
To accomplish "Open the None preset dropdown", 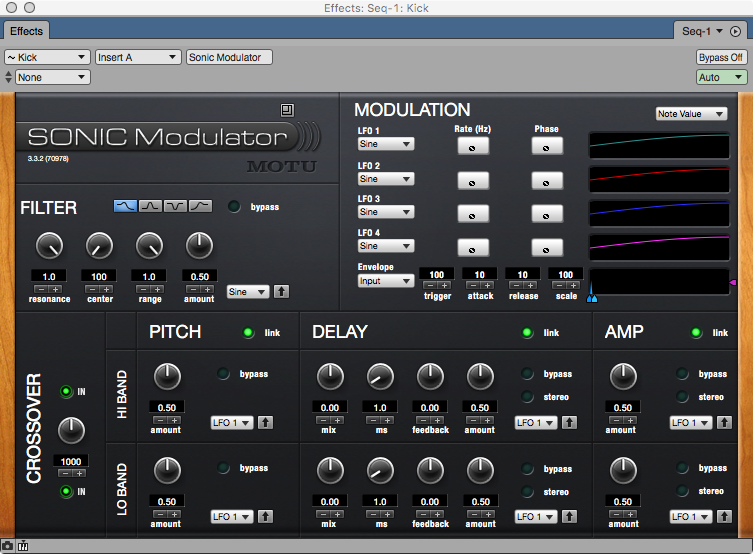I will coord(53,77).
